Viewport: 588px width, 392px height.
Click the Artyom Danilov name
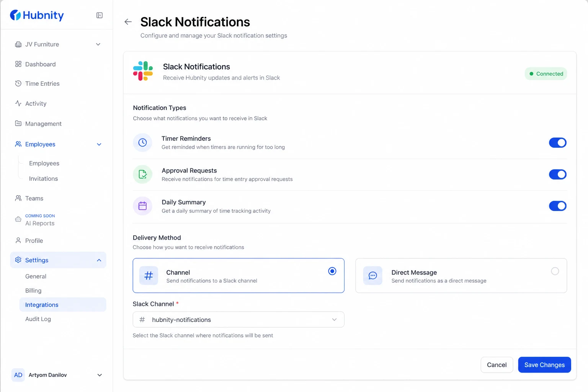coord(48,375)
